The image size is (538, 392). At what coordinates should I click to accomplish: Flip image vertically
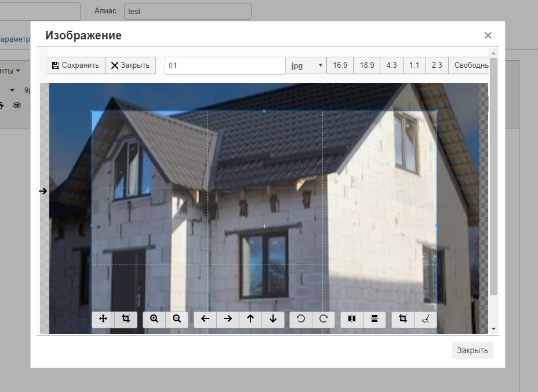(x=375, y=319)
